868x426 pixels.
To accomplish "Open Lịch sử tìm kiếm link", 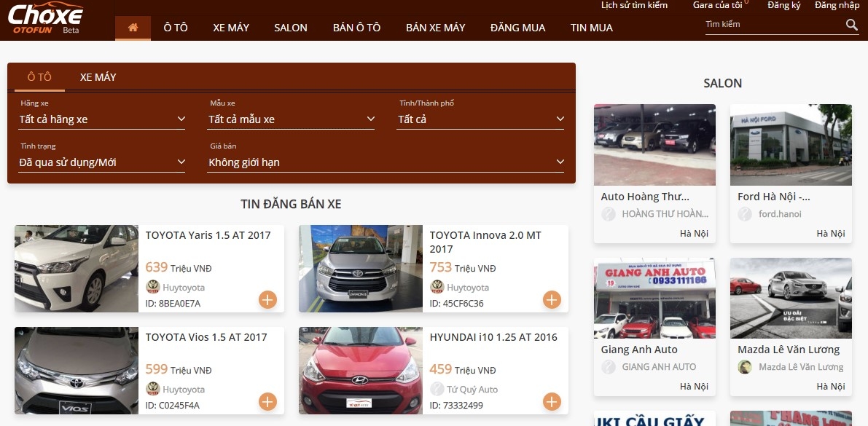I will coord(634,5).
